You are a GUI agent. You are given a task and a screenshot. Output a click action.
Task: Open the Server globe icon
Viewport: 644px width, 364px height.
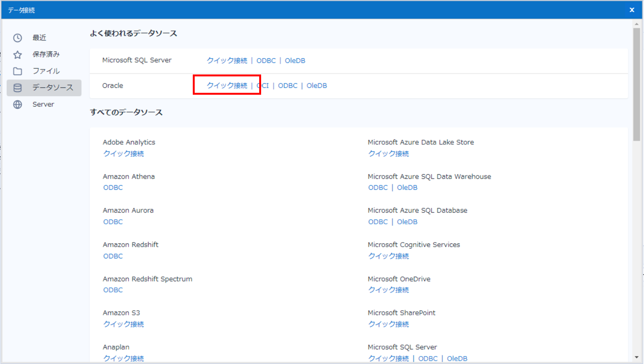click(x=18, y=104)
